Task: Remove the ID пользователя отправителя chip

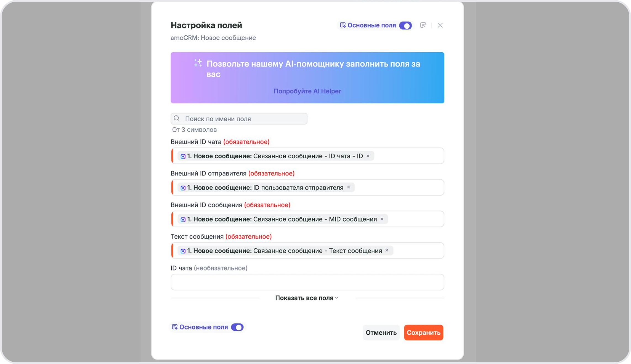Action: tap(349, 187)
